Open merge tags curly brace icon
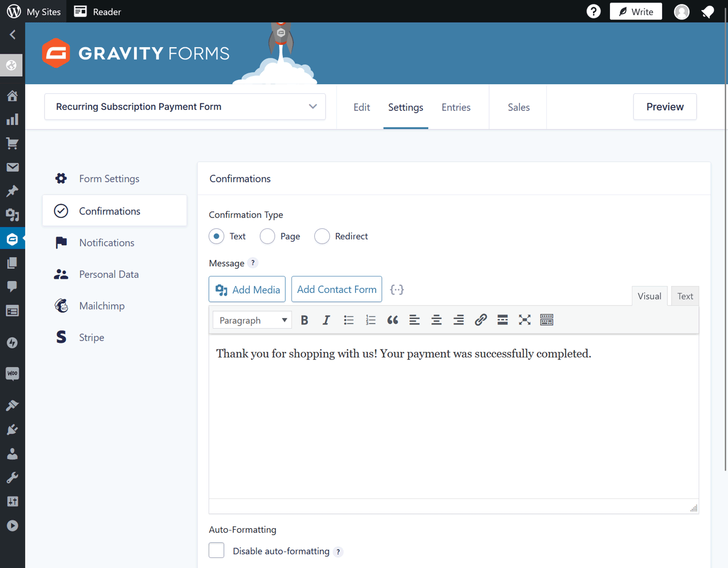Image resolution: width=728 pixels, height=568 pixels. [x=397, y=290]
